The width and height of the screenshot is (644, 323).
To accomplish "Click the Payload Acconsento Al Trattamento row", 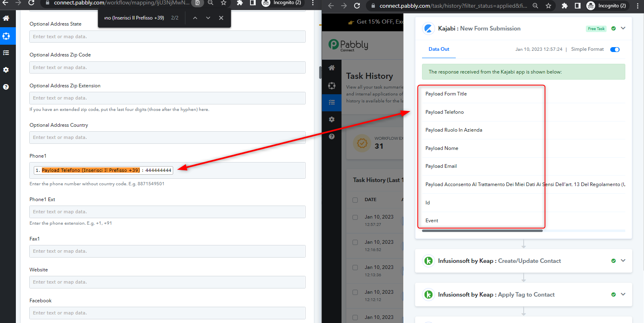I will pos(524,184).
